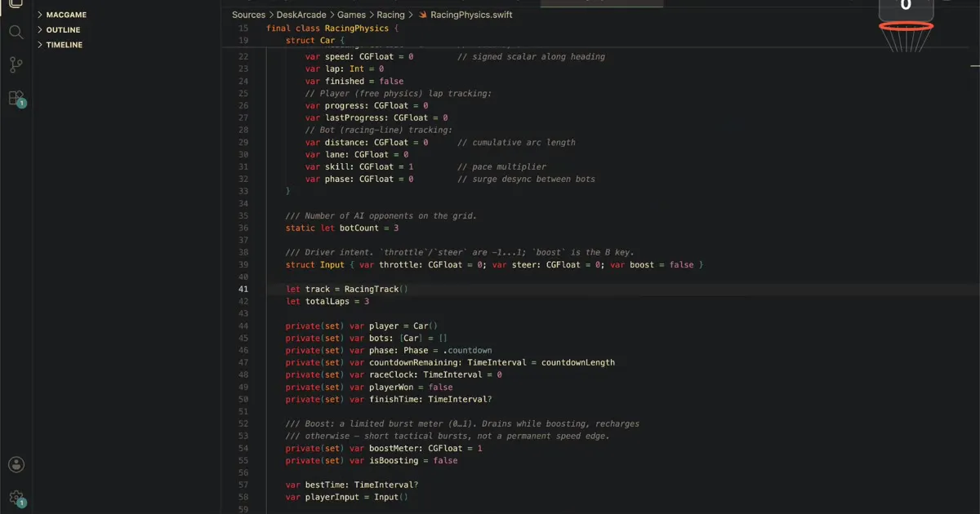The width and height of the screenshot is (980, 514).
Task: Open the Accounts menu icon
Action: [16, 465]
